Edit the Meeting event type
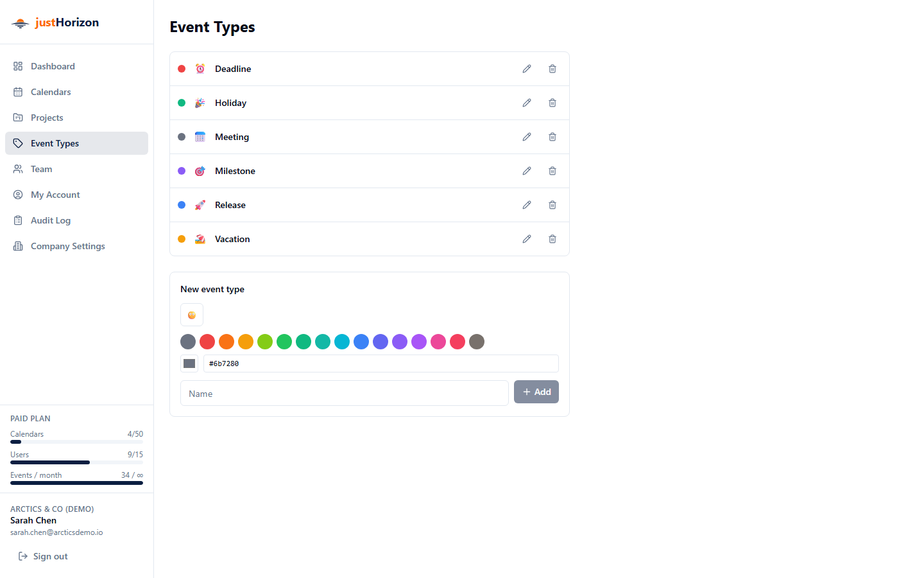The height and width of the screenshot is (578, 924). tap(527, 137)
